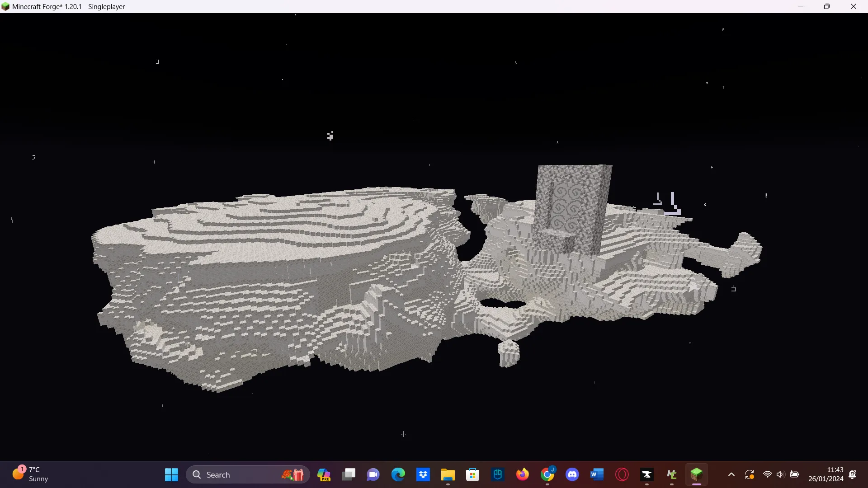
Task: Minimize the Minecraft Forge window
Action: coord(801,6)
